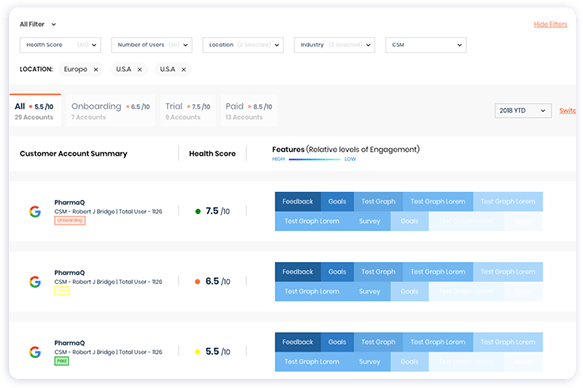Switch to the Onboarding accounts tab
Image resolution: width=583 pixels, height=388 pixels.
pyautogui.click(x=110, y=111)
